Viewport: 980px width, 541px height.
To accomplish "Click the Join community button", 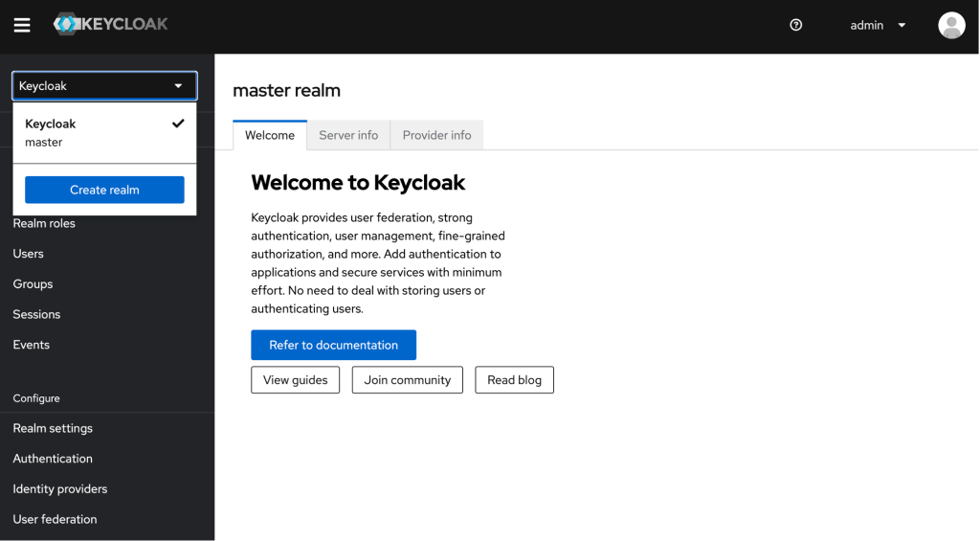I will (x=407, y=380).
